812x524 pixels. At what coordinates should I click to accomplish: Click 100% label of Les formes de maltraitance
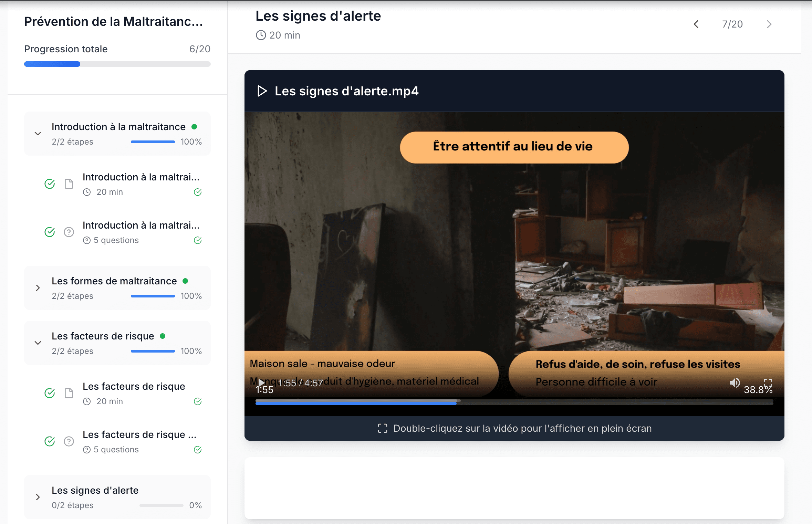tap(191, 296)
